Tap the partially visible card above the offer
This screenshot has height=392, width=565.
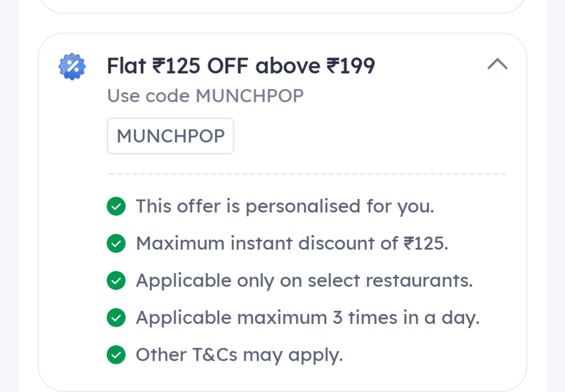[x=282, y=6]
